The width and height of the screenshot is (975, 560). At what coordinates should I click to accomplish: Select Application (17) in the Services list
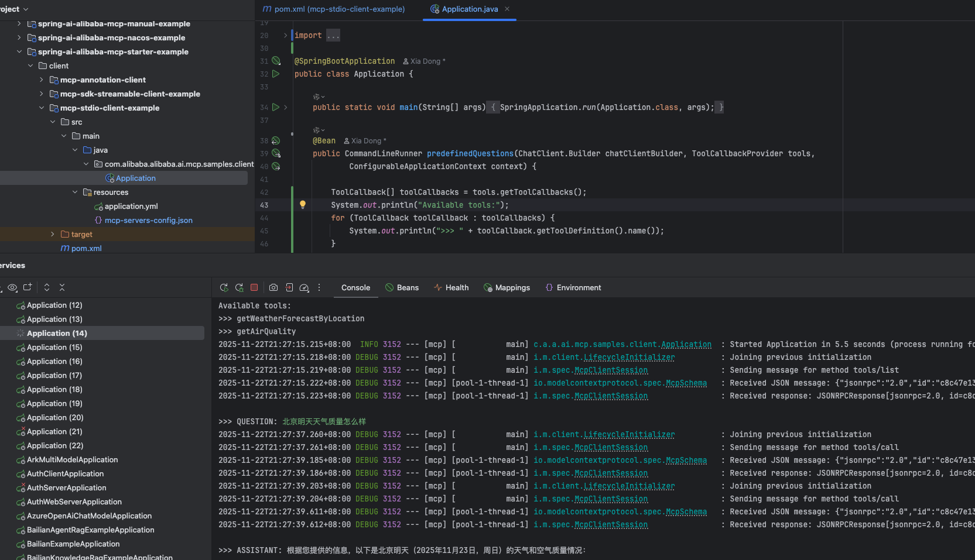tap(54, 375)
